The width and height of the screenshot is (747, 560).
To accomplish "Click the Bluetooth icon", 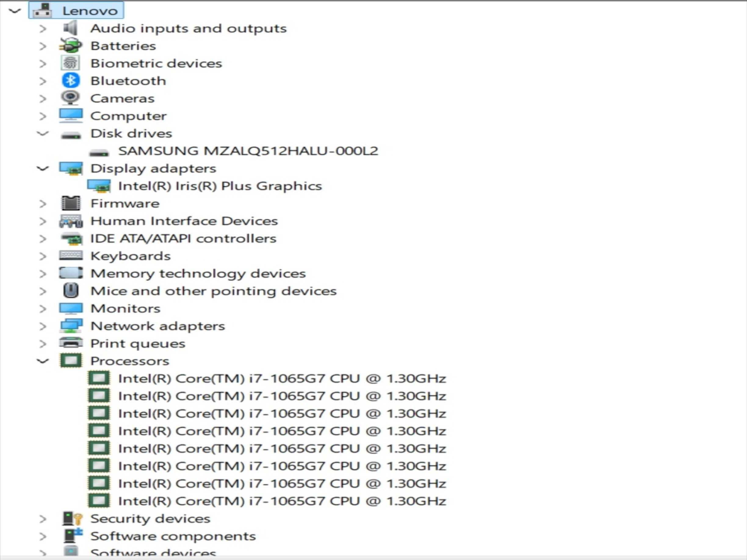I will (x=70, y=81).
